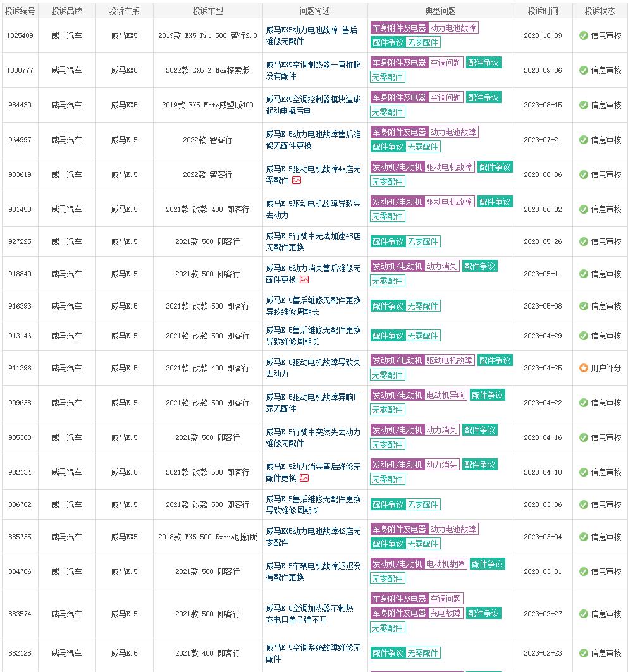Click the 充电故障 tag in row 883574
This screenshot has width=628, height=672.
(x=446, y=613)
